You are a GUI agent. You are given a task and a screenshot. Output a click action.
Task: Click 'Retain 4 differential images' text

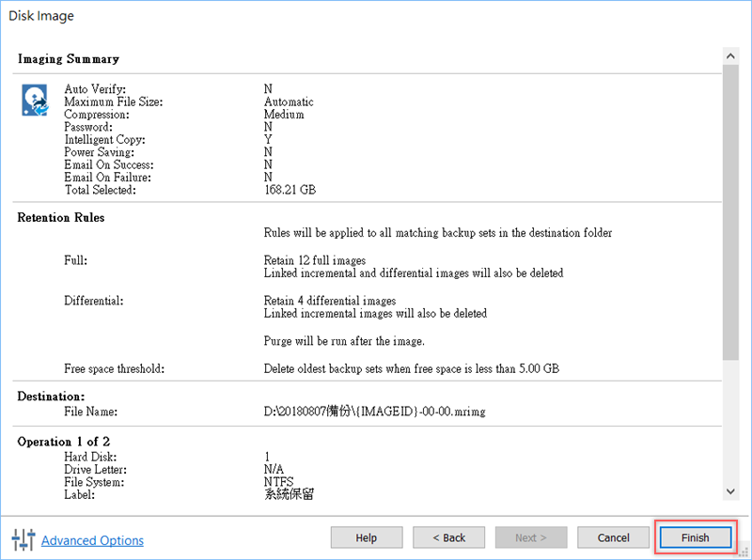330,301
